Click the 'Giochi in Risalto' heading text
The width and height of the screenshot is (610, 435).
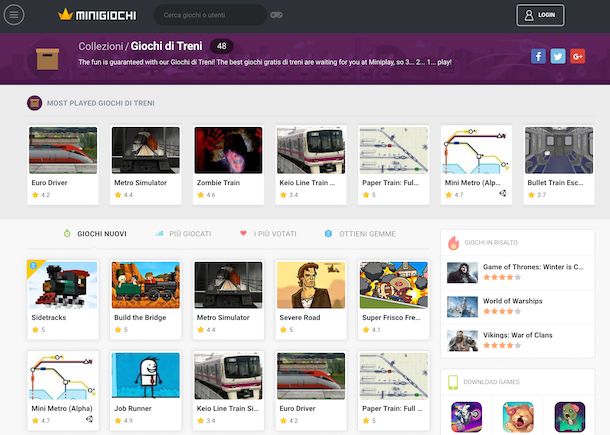[x=491, y=243]
